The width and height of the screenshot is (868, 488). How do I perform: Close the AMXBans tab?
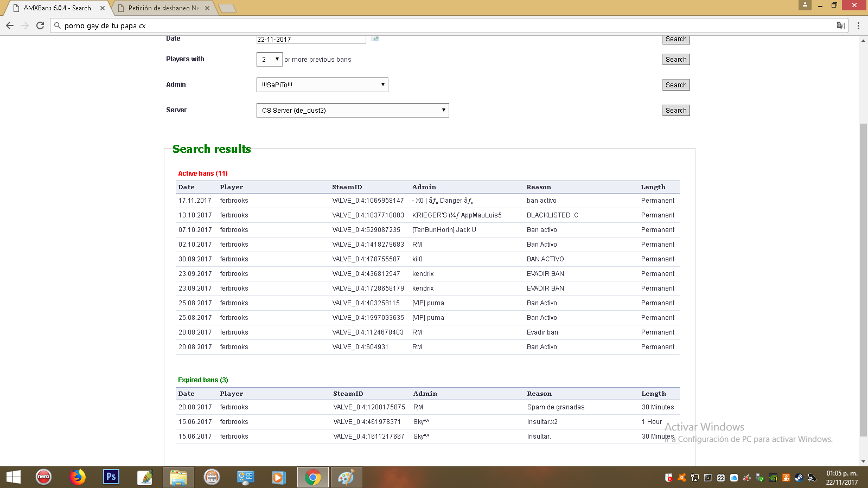[x=103, y=8]
